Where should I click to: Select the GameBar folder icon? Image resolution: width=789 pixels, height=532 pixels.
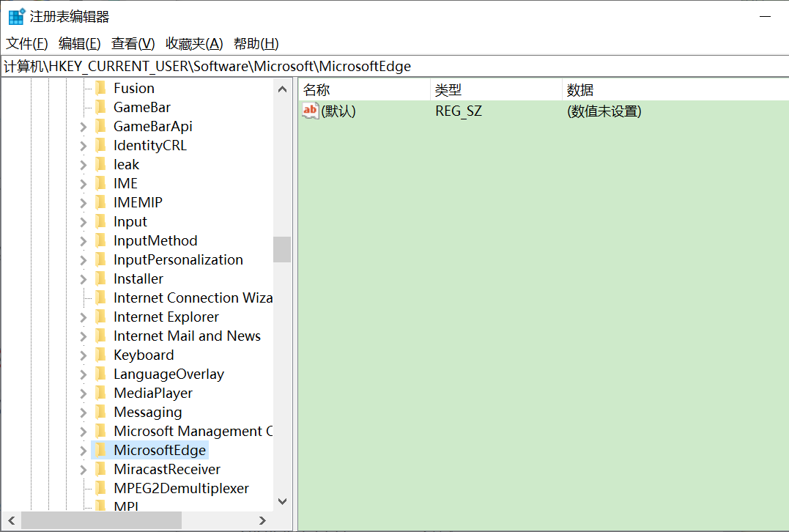pos(100,107)
